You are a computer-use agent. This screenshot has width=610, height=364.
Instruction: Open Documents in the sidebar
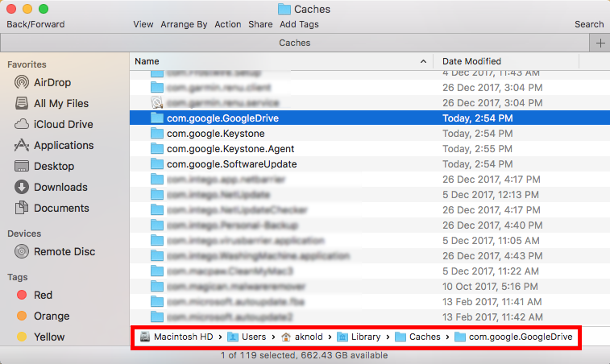52,208
